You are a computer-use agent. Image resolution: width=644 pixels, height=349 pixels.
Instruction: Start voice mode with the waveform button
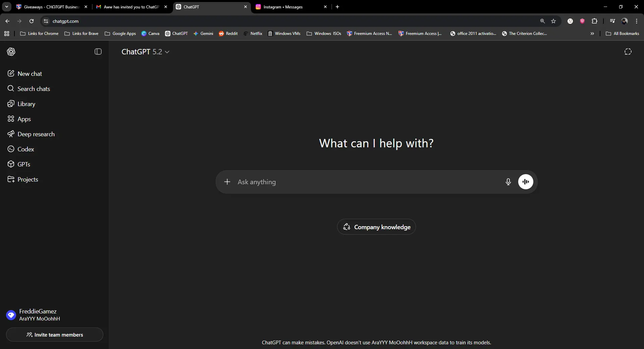click(x=526, y=182)
